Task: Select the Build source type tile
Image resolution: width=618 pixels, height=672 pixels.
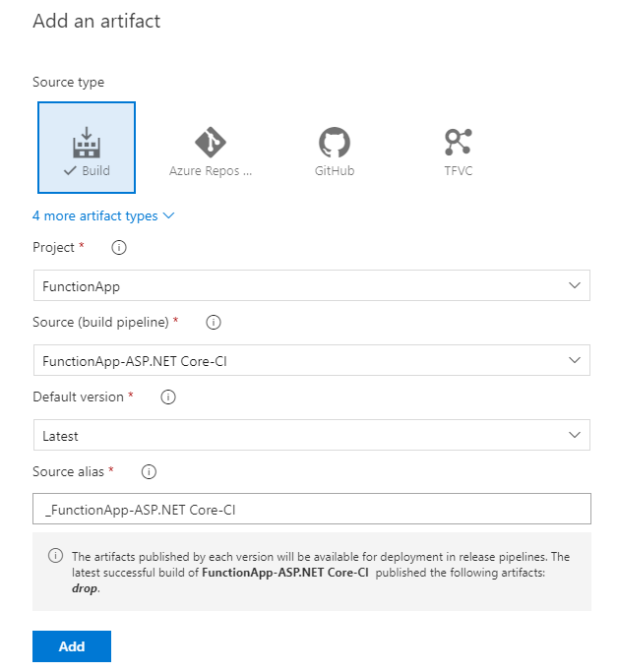Action: 87,148
